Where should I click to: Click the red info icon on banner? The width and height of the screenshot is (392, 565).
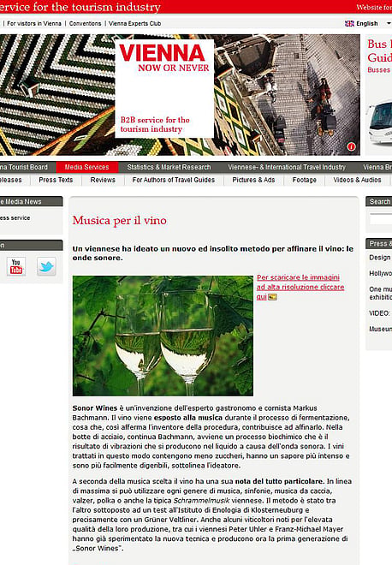click(x=351, y=146)
